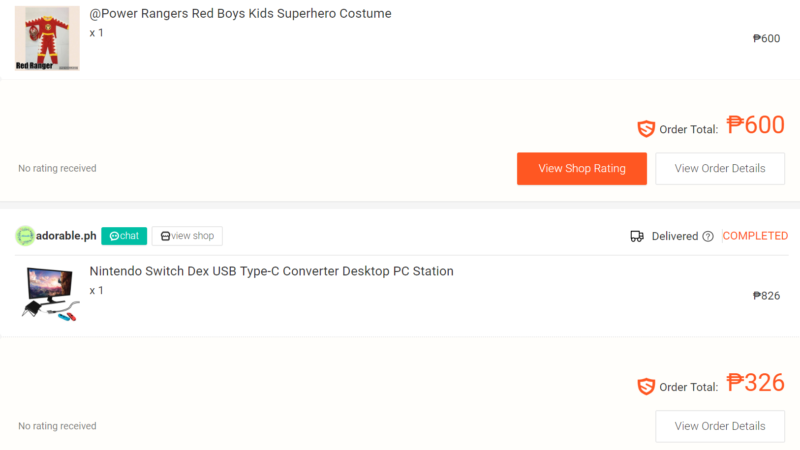Open the Power Rangers costume thumbnail

click(x=47, y=38)
